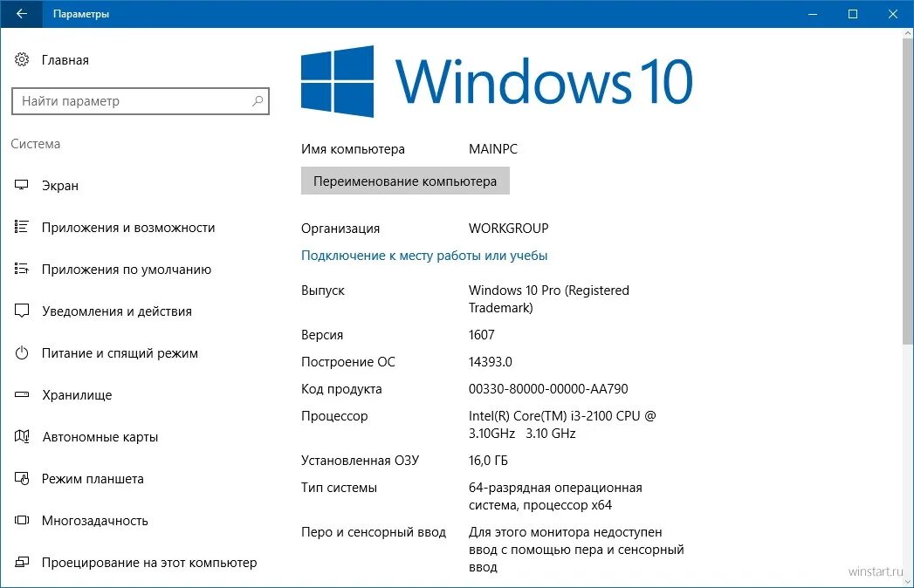The width and height of the screenshot is (914, 588).
Task: Open Уведомления и действия
Action: [x=117, y=311]
